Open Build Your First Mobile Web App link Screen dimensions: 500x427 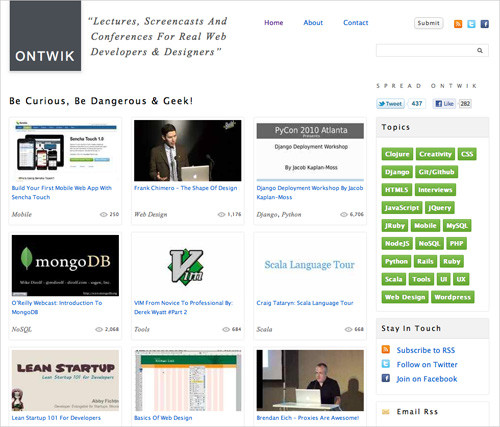pos(62,192)
